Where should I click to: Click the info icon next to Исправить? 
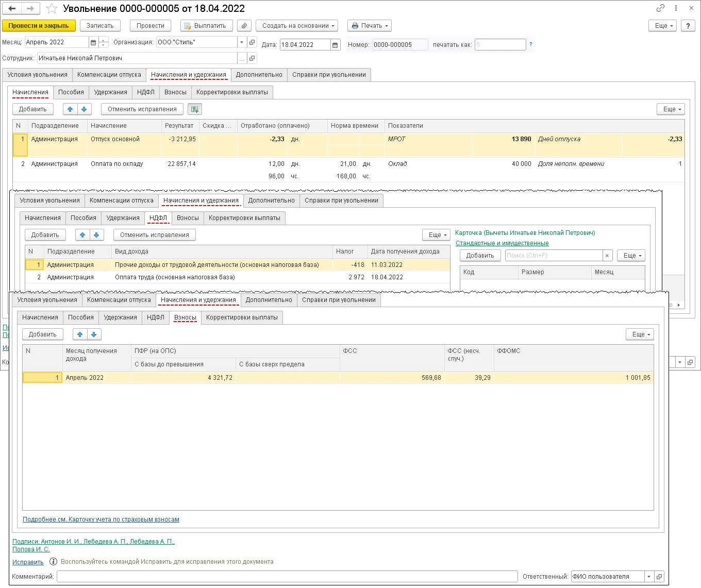click(x=53, y=562)
